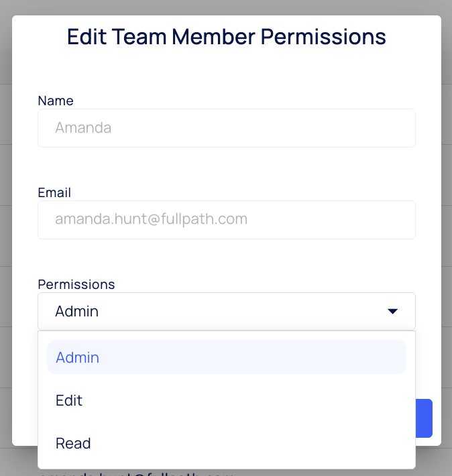The image size is (452, 476).
Task: Click the Permissions dropdown arrow
Action: pyautogui.click(x=393, y=311)
